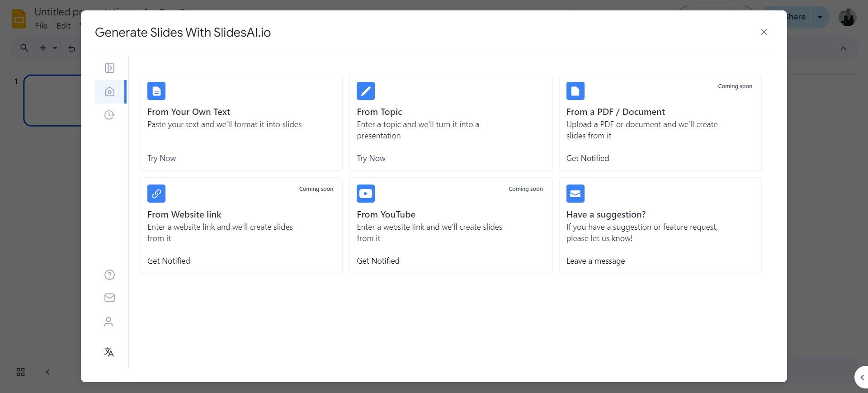Click Try Now under From Your Own Text
868x393 pixels.
161,158
